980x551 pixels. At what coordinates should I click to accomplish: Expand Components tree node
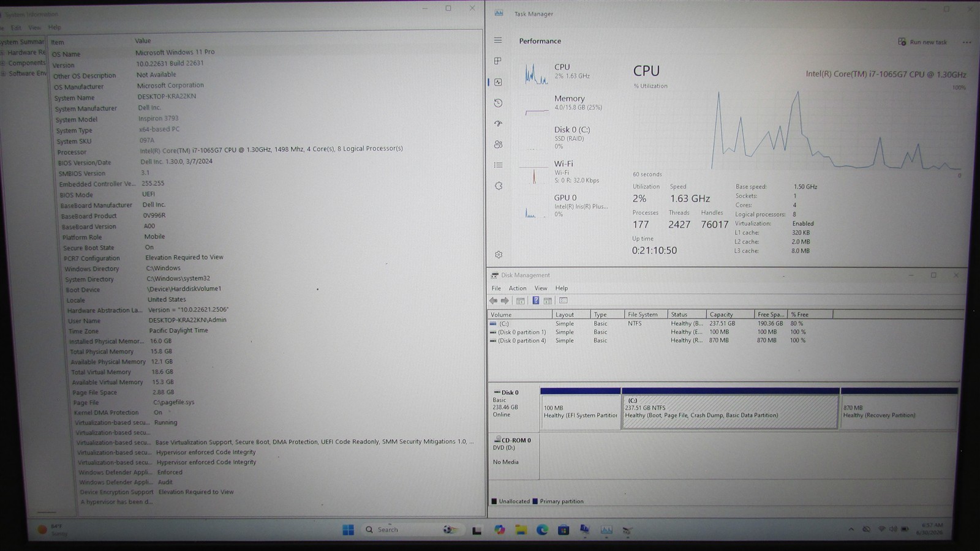coord(3,63)
